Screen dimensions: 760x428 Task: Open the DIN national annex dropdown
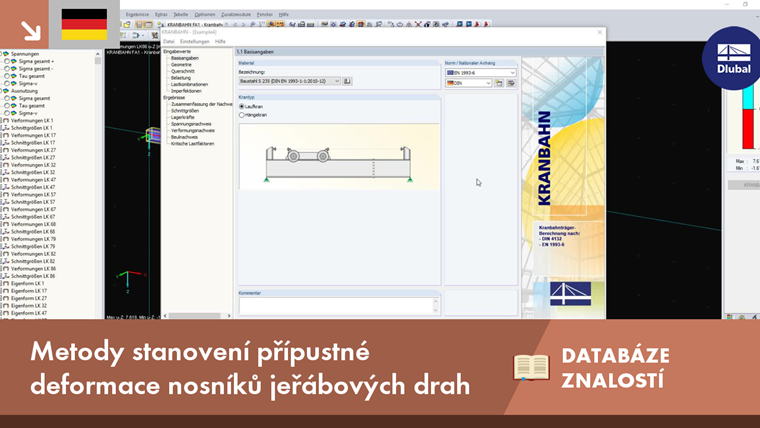tap(469, 83)
